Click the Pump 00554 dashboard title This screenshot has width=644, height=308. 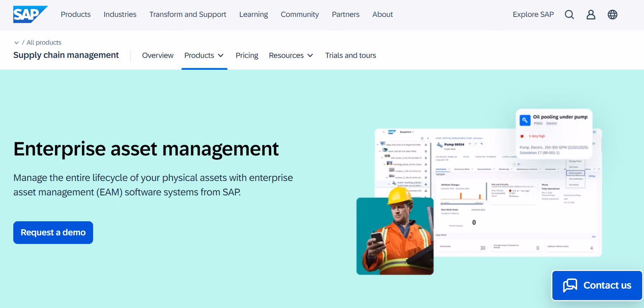point(454,145)
